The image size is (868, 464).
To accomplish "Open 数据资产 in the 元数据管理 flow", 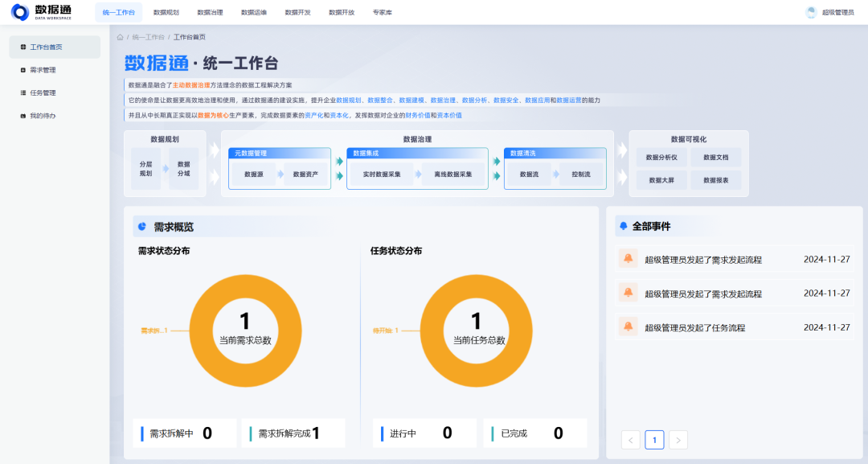I will click(305, 172).
